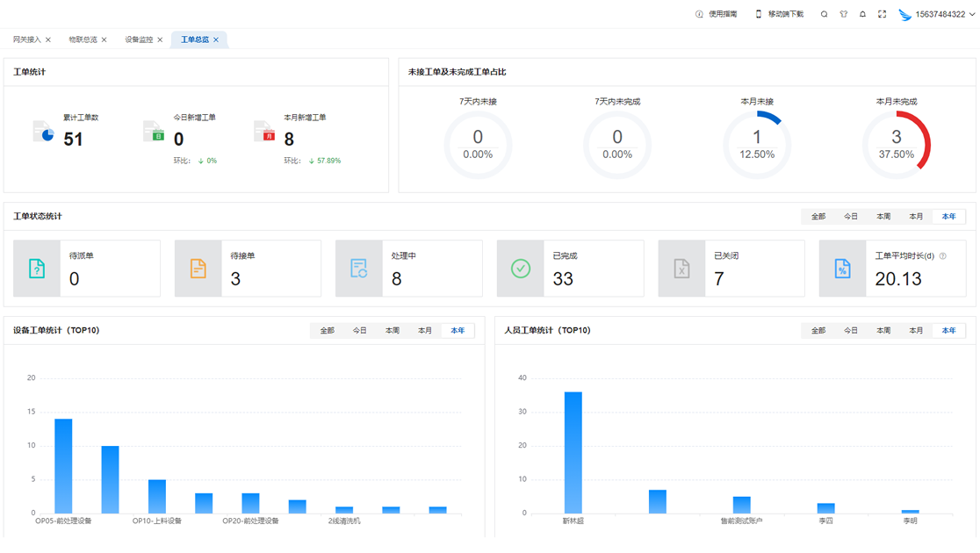Click the 处理中 status icon
Viewport: 980px width, 553px height.
pos(359,269)
